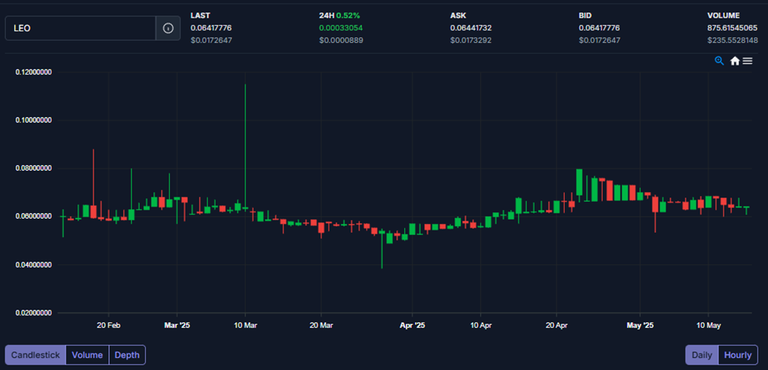Click the volume dollar value $235.5528148

[732, 40]
